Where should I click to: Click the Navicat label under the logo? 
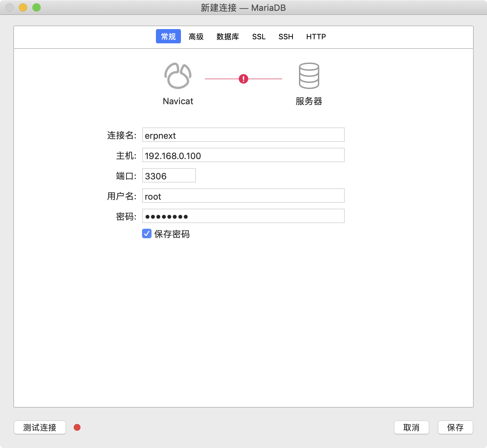pos(178,101)
